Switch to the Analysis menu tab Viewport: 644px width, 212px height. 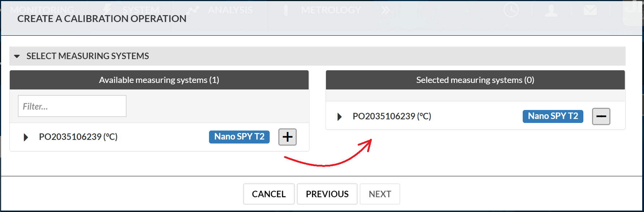coord(230,10)
